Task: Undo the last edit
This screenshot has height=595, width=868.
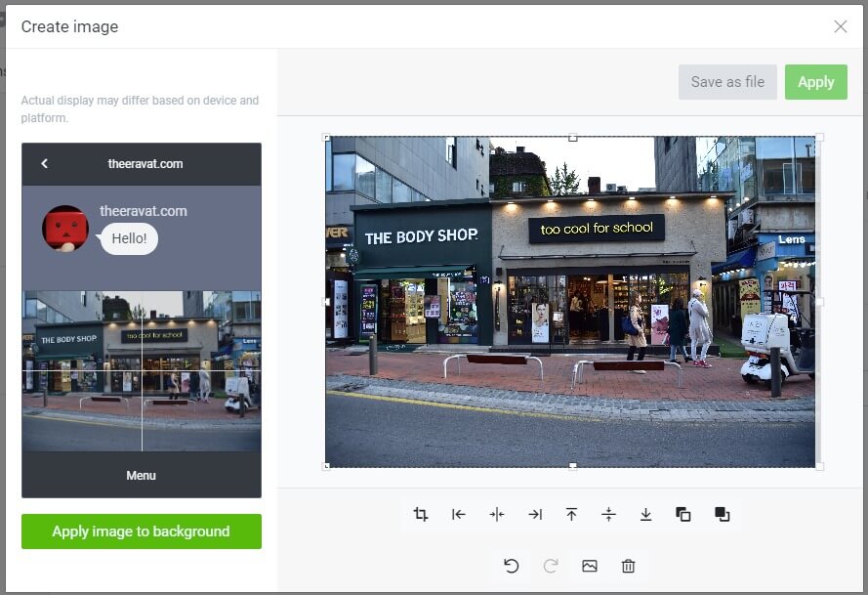Action: [512, 566]
